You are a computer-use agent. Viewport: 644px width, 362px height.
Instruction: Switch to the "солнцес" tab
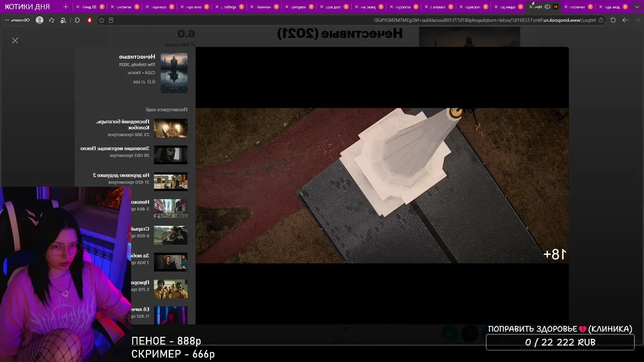tap(159, 7)
